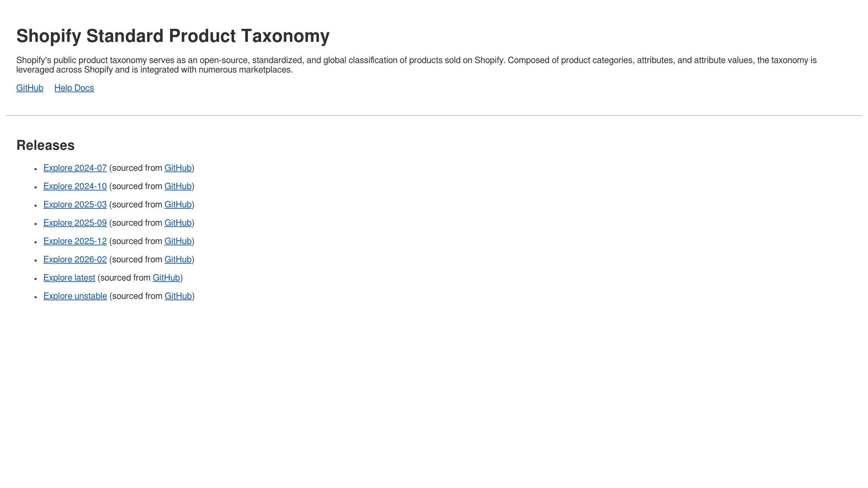The width and height of the screenshot is (868, 488).
Task: Explore the 2025-09 taxonomy release
Action: pyautogui.click(x=75, y=222)
